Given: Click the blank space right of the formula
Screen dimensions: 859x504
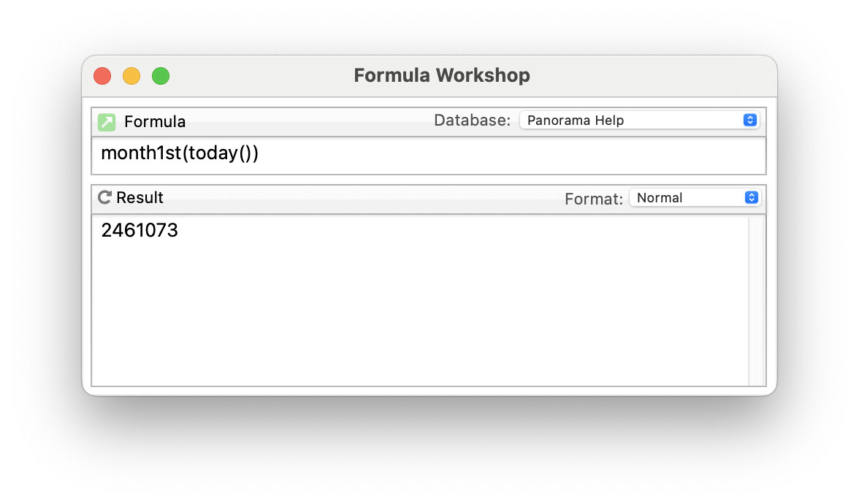Looking at the screenshot, I should click(511, 155).
